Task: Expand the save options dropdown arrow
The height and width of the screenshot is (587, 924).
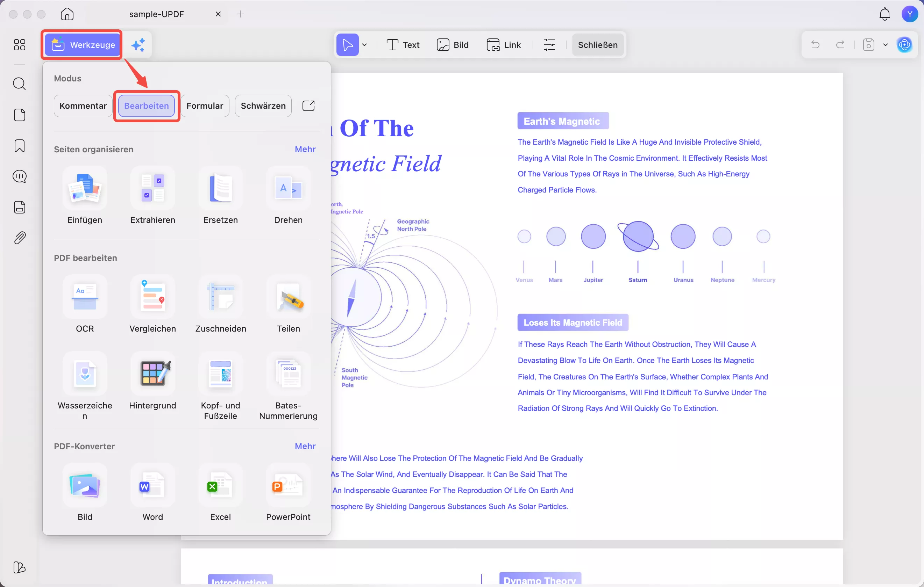Action: coord(885,45)
